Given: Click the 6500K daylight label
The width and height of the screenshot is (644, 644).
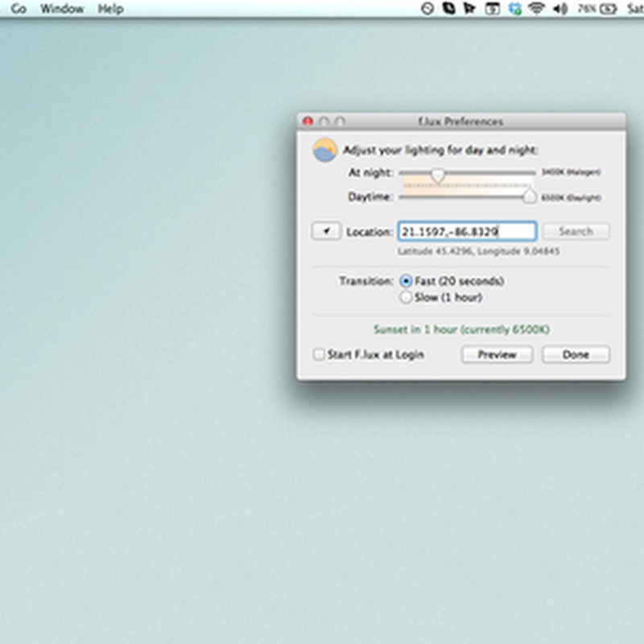Looking at the screenshot, I should pyautogui.click(x=571, y=197).
